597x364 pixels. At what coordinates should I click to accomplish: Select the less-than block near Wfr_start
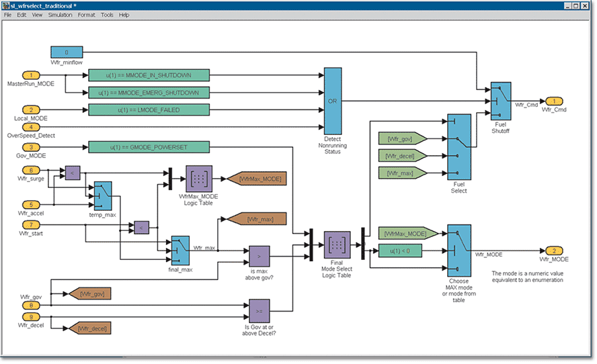tap(141, 228)
